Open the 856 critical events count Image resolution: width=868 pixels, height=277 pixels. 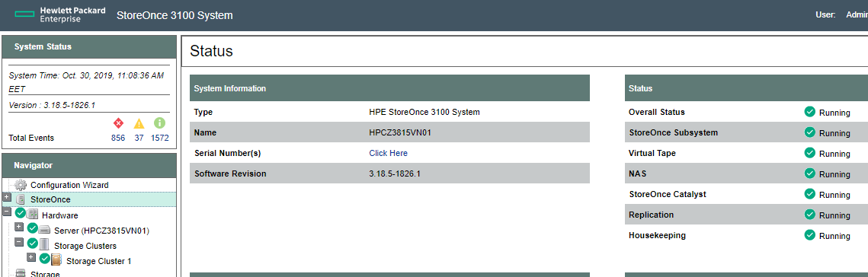(x=118, y=138)
